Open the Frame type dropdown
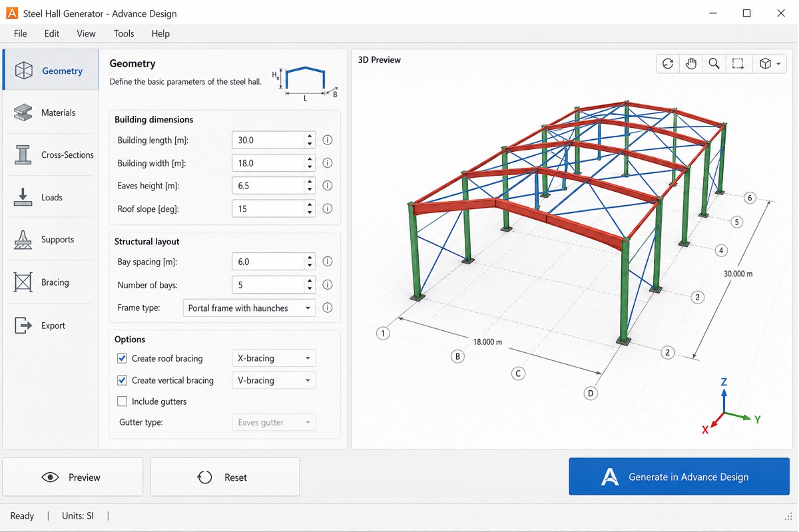This screenshot has height=532, width=799. (x=249, y=308)
